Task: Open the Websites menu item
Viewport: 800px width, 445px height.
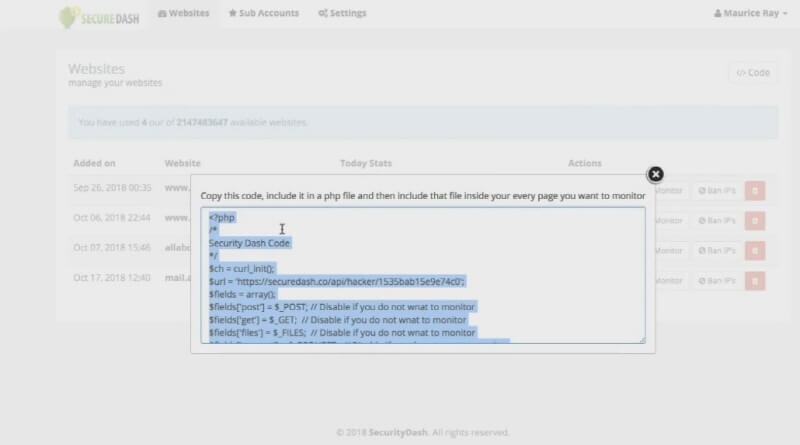Action: pyautogui.click(x=184, y=13)
